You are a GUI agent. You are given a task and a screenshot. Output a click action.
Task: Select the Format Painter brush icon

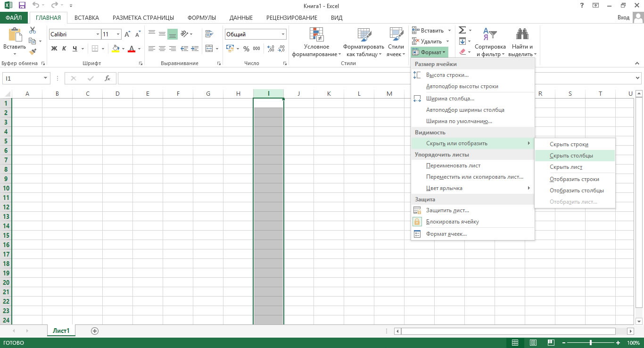pyautogui.click(x=33, y=52)
